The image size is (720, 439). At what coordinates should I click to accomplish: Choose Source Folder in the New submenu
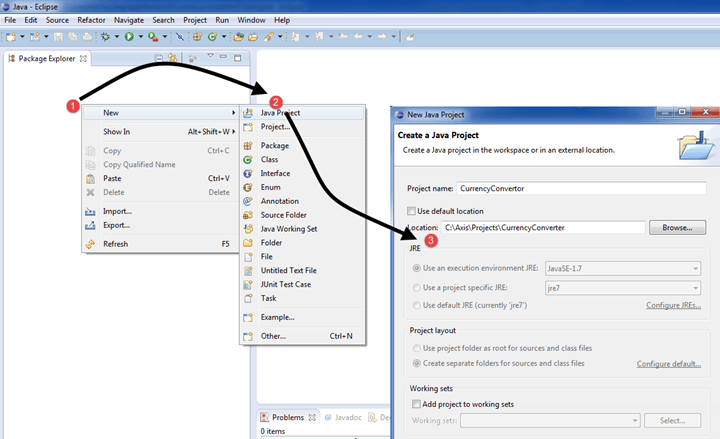pos(283,215)
